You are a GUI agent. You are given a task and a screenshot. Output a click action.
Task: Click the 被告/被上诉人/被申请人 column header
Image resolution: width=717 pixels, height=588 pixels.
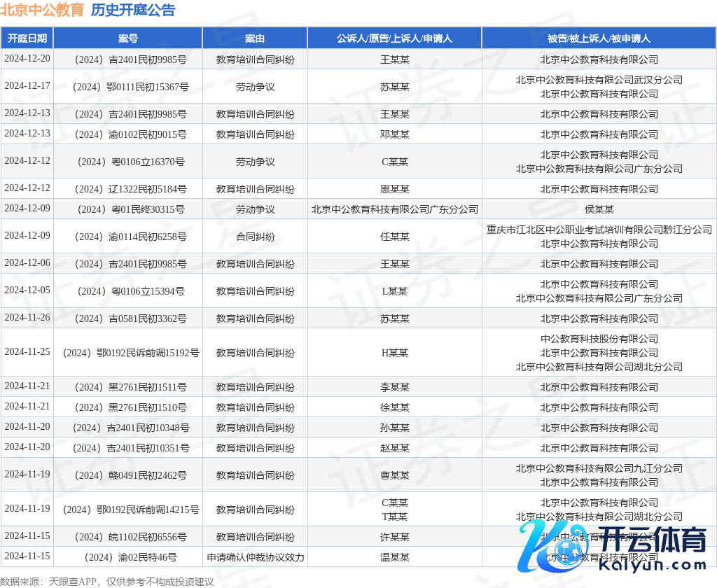click(x=599, y=38)
